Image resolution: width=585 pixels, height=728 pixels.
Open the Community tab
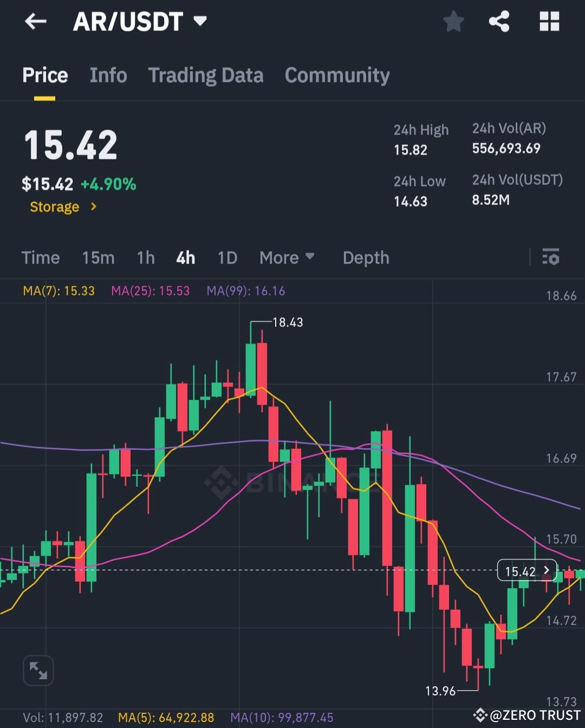[x=337, y=76]
